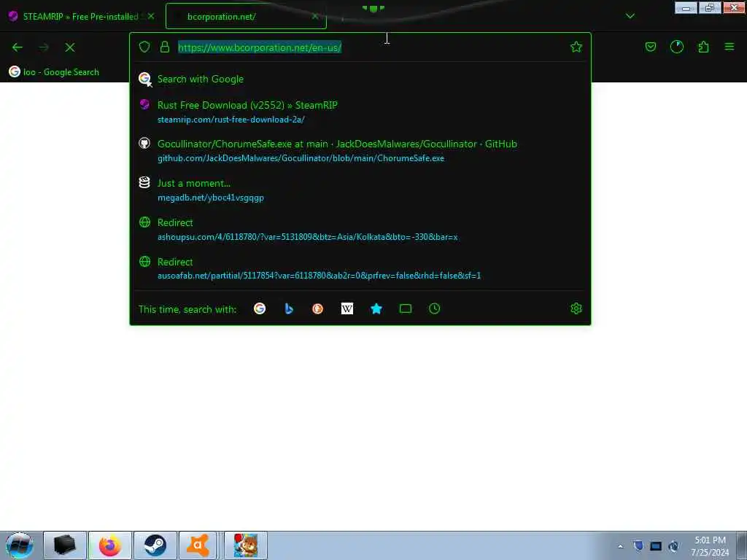The image size is (747, 560).
Task: Click the shield icon in system tray
Action: pos(638,545)
